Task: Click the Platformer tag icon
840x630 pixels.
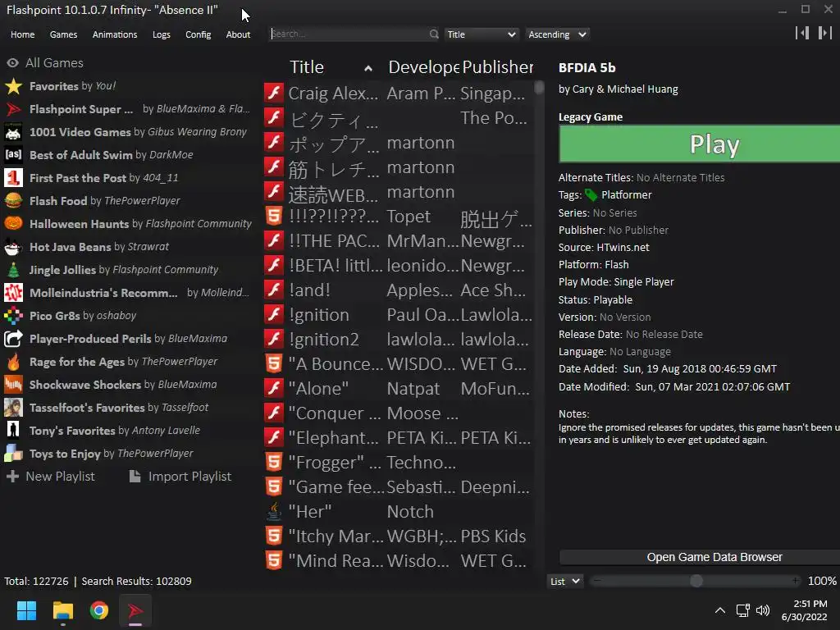Action: [591, 195]
